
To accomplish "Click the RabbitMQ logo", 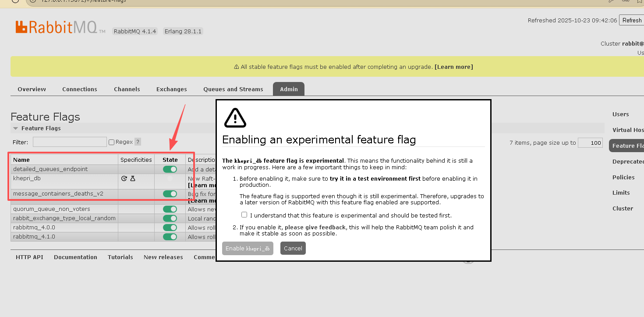I will pyautogui.click(x=60, y=27).
